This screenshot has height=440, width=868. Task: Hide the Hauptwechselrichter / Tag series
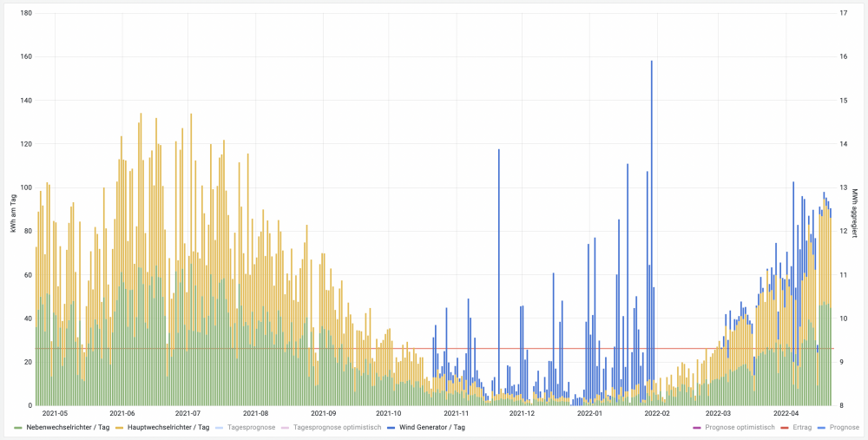(x=168, y=428)
